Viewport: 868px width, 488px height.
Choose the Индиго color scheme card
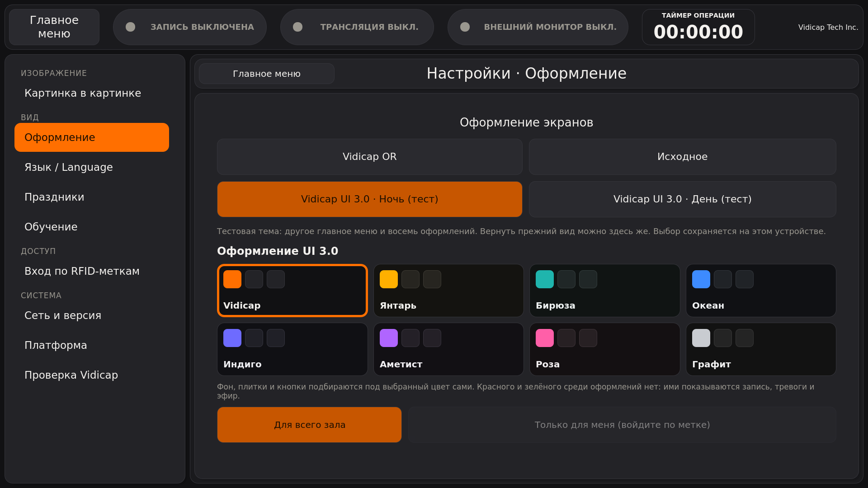[292, 349]
